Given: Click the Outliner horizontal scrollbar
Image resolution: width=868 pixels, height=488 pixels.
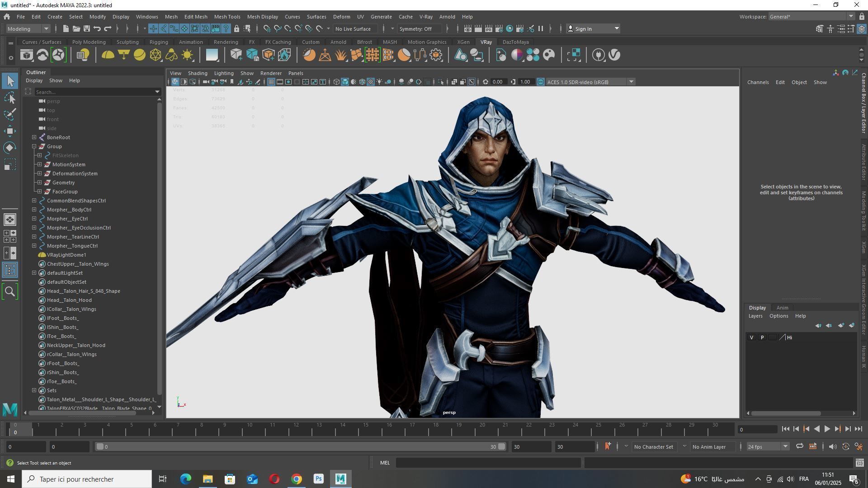Looking at the screenshot, I should click(x=82, y=413).
